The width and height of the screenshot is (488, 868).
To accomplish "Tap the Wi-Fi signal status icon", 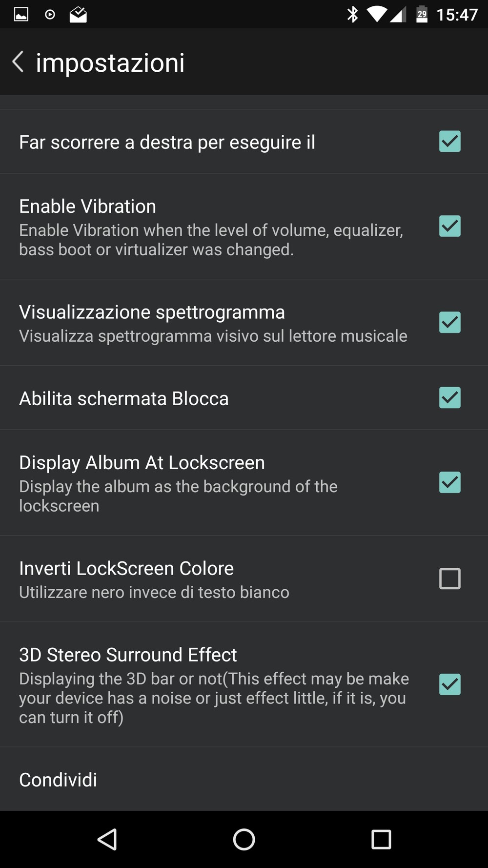I will [376, 15].
